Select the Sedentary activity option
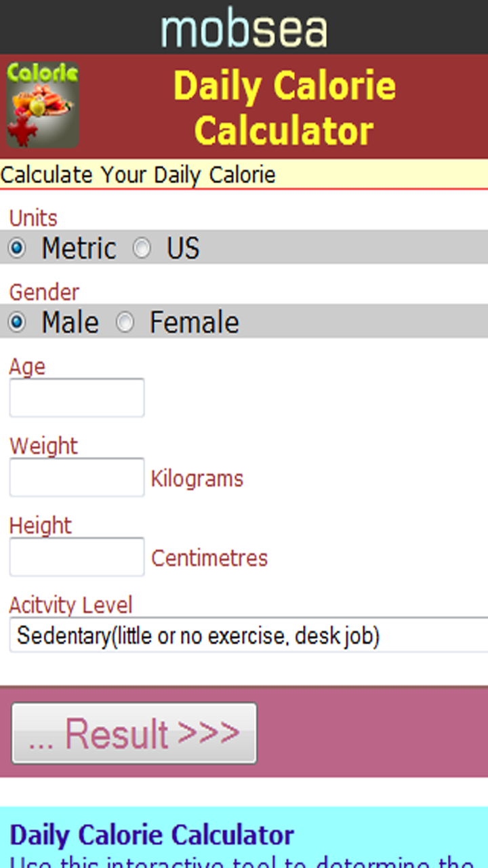The height and width of the screenshot is (868, 488). point(199,635)
